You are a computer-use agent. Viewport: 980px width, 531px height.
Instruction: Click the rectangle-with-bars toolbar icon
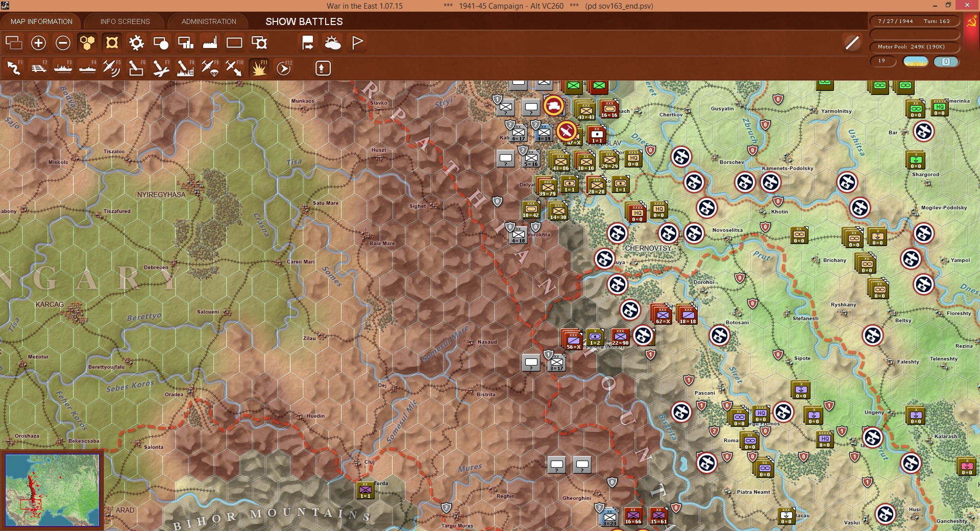[x=185, y=43]
